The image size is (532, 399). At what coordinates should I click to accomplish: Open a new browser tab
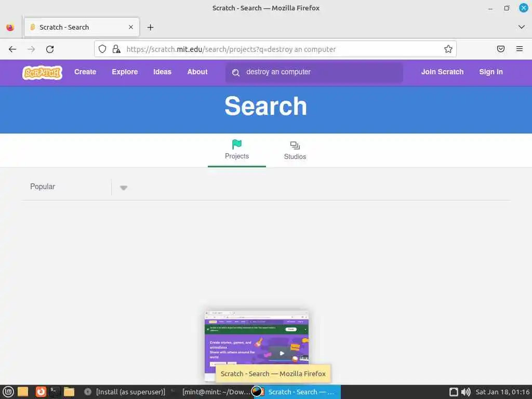[x=150, y=27]
